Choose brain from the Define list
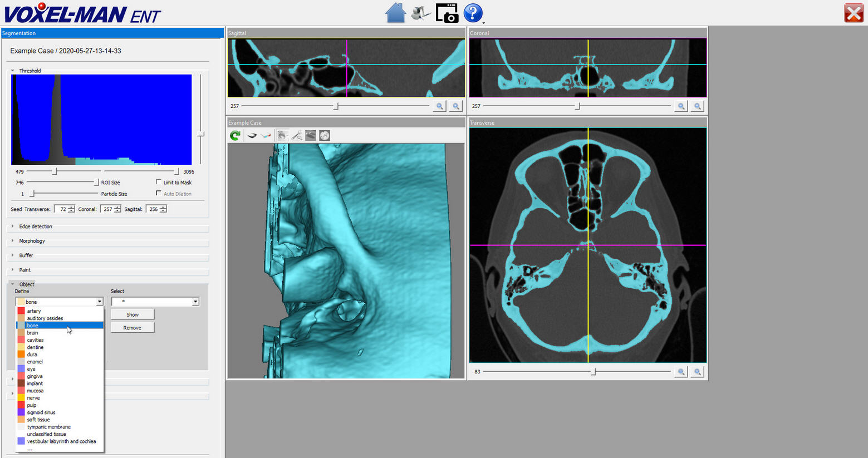The height and width of the screenshot is (458, 868). tap(60, 333)
